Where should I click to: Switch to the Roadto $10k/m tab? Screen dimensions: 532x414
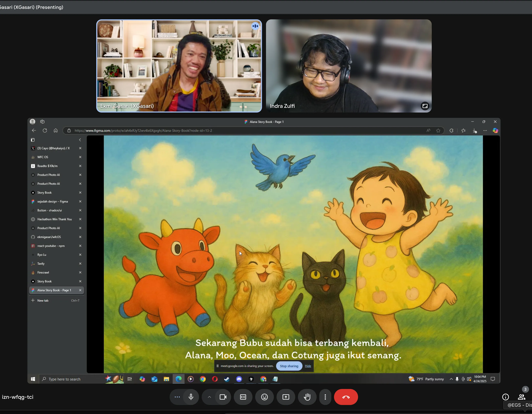click(56, 166)
